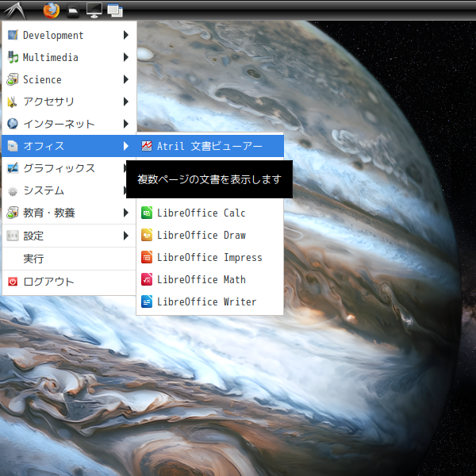Open Atril 文書ビューアー
The width and height of the screenshot is (476, 476).
tap(209, 146)
